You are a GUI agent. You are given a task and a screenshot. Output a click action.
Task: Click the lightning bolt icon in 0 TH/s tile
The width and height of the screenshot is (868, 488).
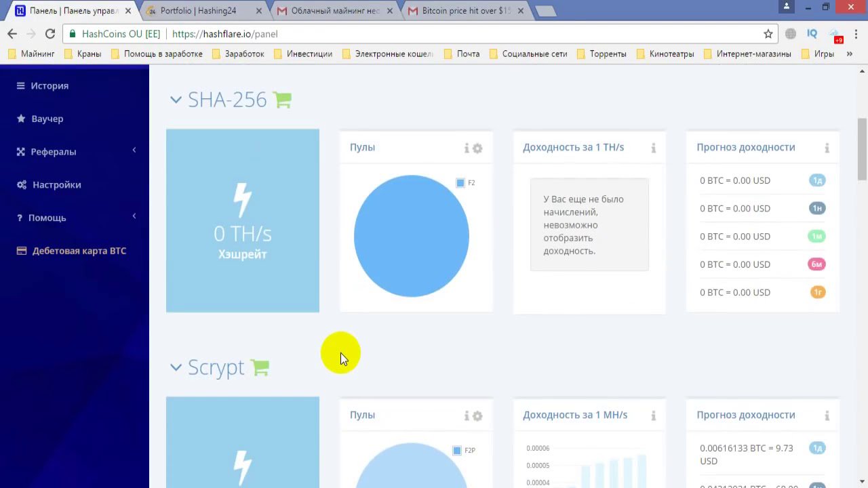243,200
